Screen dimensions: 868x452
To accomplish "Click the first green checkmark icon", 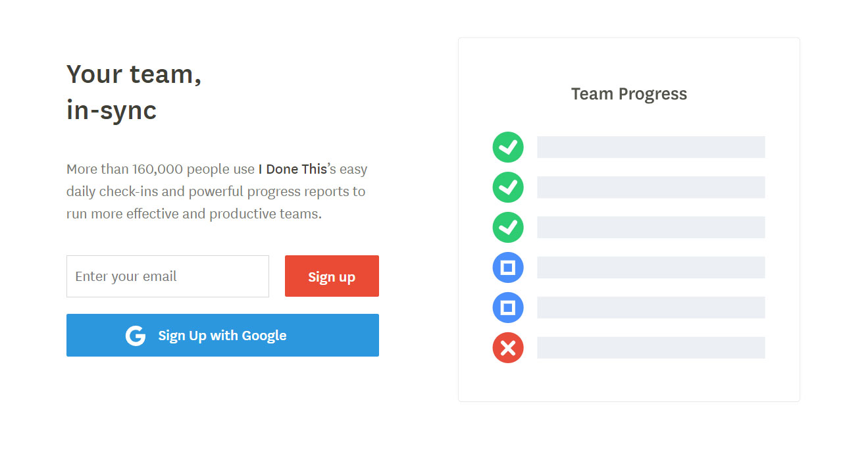I will [508, 147].
